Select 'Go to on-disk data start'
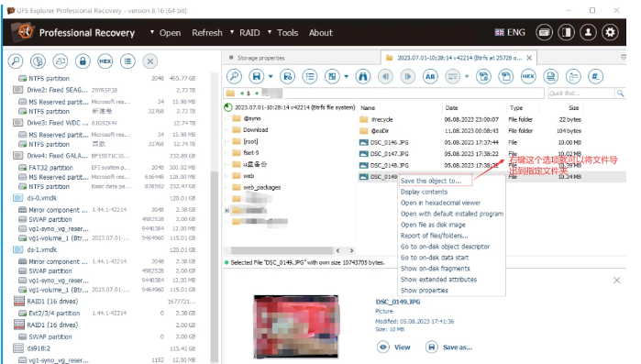641x364 pixels. [435, 258]
